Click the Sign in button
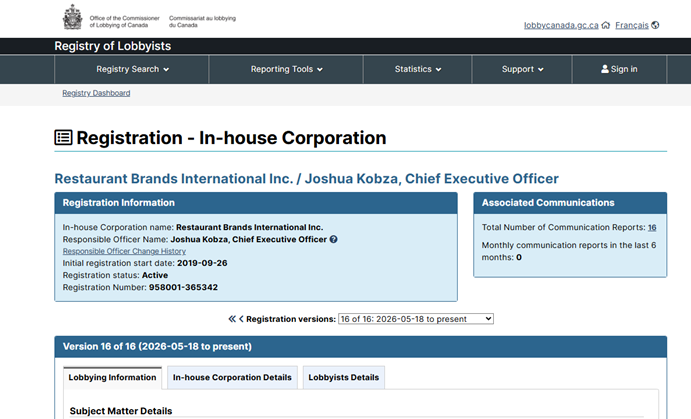This screenshot has width=691, height=419. [x=619, y=69]
